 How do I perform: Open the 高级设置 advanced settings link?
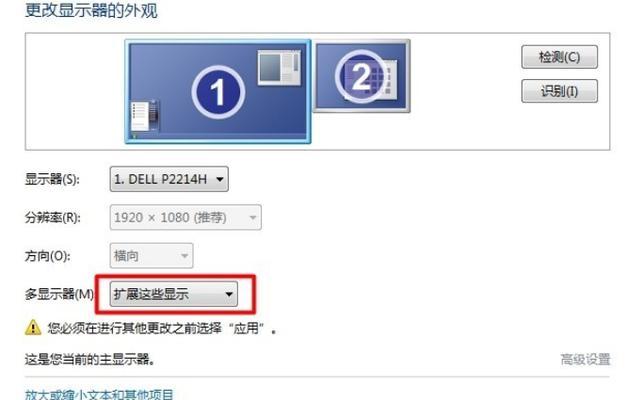point(585,359)
